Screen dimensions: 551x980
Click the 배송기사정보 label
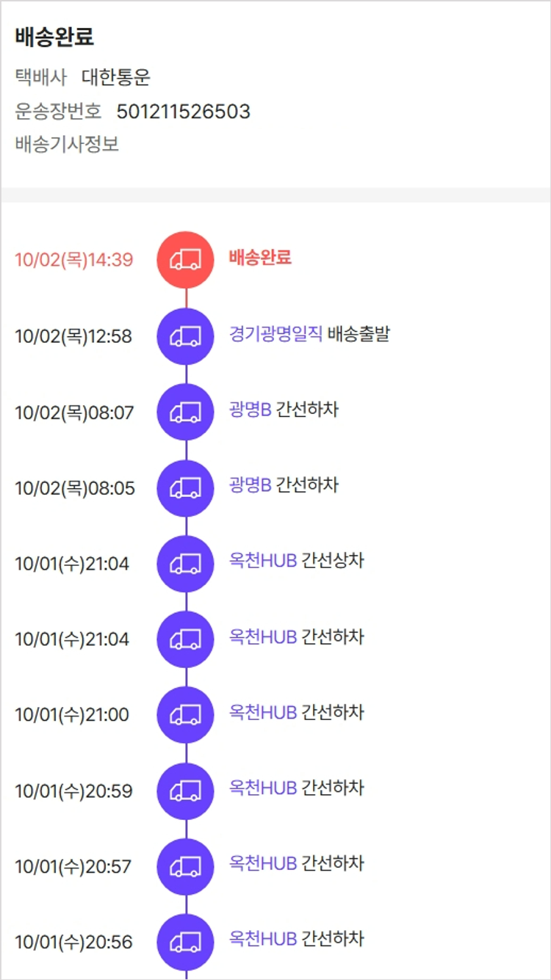(x=67, y=145)
